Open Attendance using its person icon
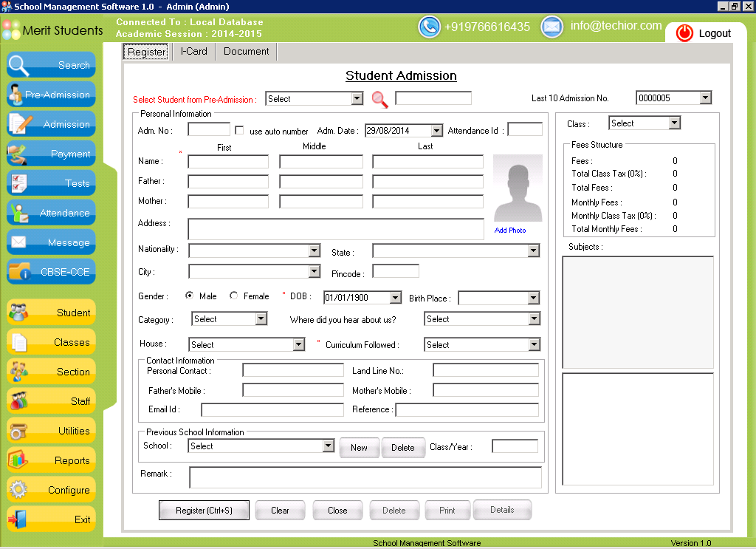The height and width of the screenshot is (549, 756). tap(19, 213)
